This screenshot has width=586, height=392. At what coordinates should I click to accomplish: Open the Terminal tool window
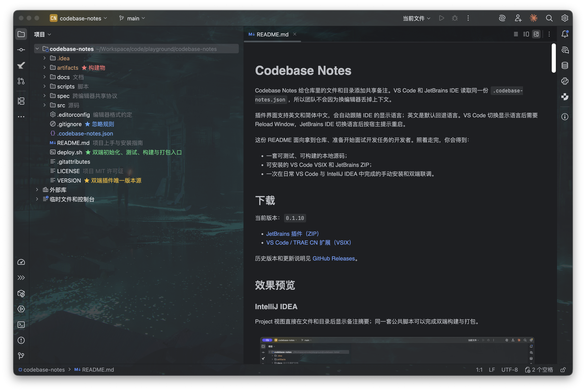(21, 325)
